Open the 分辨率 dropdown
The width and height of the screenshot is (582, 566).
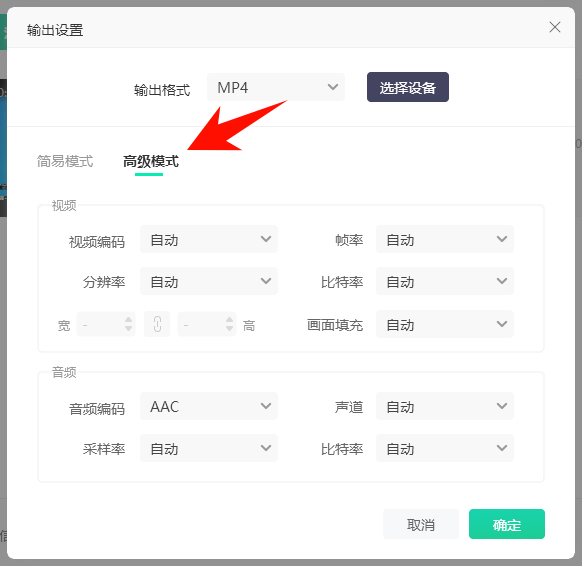[209, 281]
